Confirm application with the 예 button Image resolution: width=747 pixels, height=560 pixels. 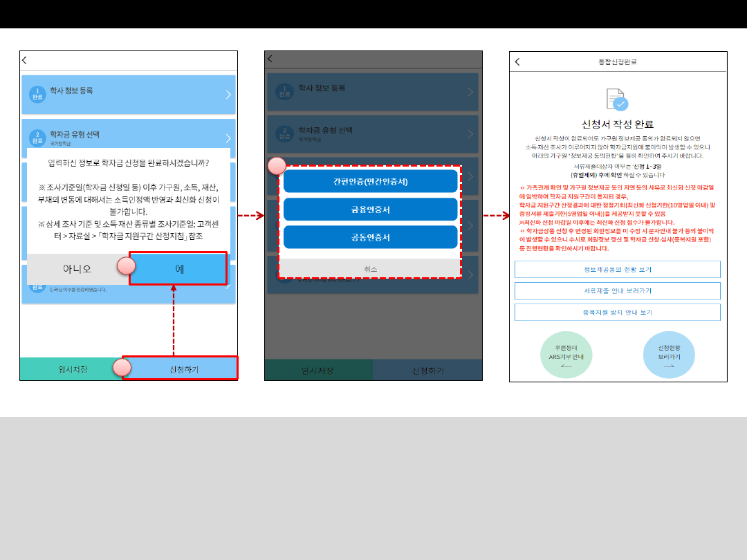tap(178, 268)
